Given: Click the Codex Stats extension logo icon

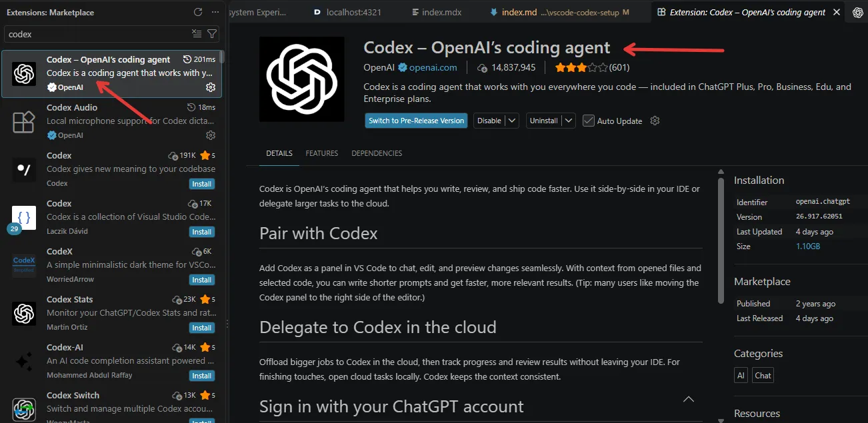Looking at the screenshot, I should click(24, 314).
